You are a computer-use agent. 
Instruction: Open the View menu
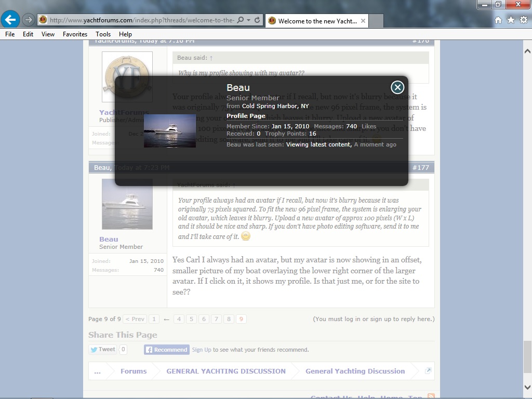(48, 34)
